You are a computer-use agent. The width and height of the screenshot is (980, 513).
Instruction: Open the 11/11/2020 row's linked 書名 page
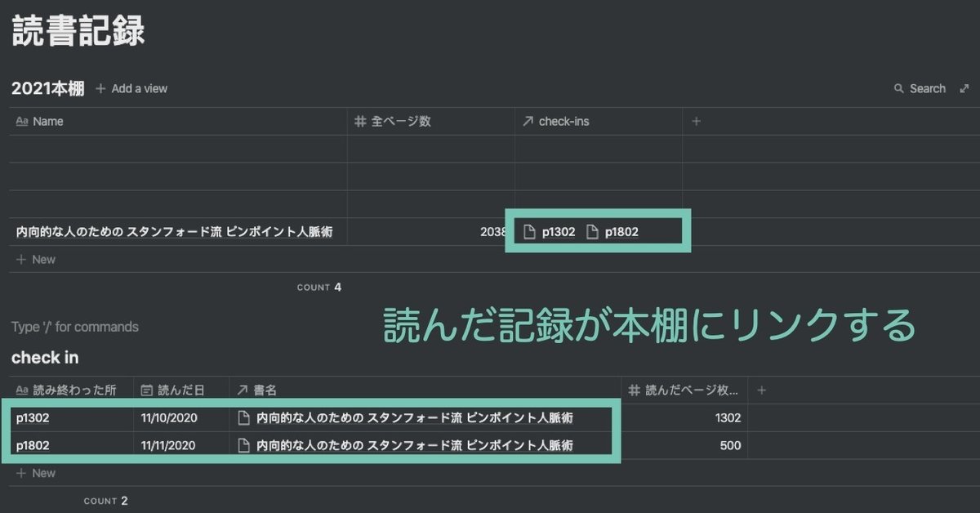[406, 445]
